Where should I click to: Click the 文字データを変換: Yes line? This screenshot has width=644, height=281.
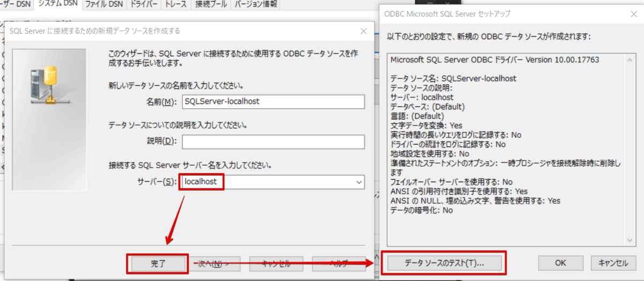(x=427, y=125)
